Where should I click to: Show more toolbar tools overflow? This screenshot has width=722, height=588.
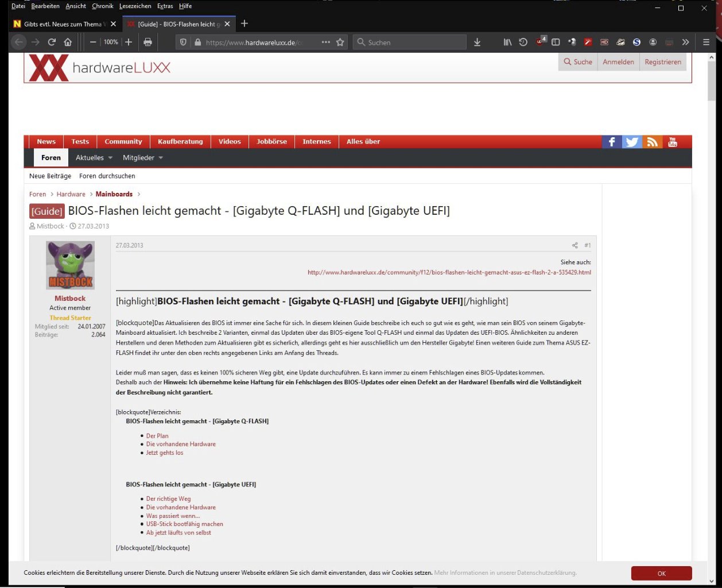(685, 42)
